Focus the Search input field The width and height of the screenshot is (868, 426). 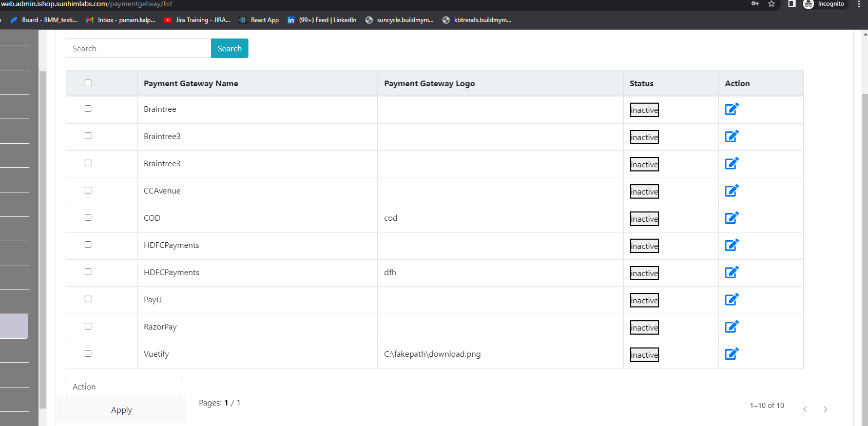(x=138, y=48)
